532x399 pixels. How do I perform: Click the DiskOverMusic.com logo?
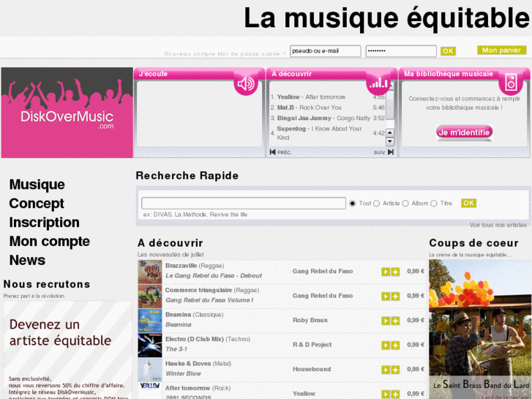point(67,113)
